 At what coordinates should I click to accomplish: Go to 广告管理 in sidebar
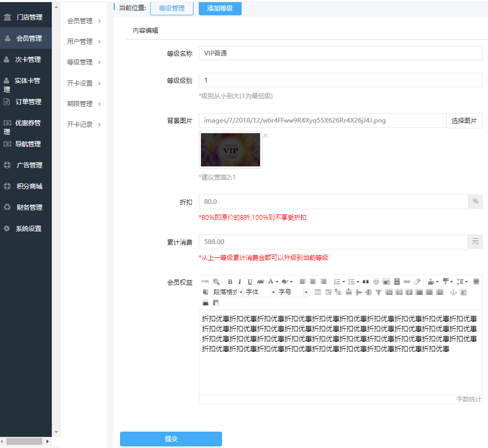(x=26, y=165)
